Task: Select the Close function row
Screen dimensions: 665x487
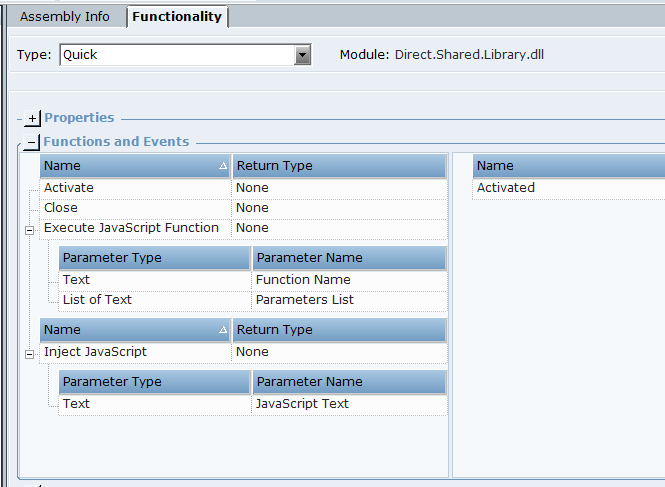Action: tap(60, 208)
